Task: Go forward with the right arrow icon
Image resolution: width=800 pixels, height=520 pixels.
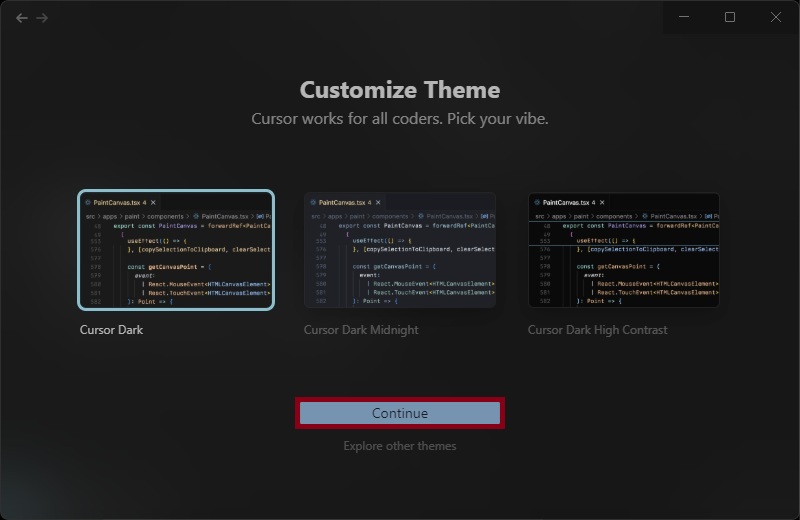Action: (42, 18)
